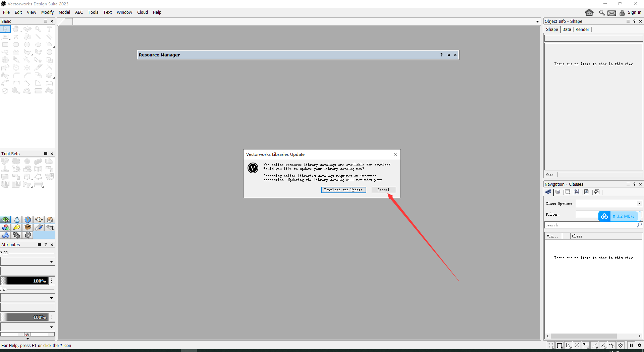
Task: Open the Cloud menu
Action: [x=143, y=12]
